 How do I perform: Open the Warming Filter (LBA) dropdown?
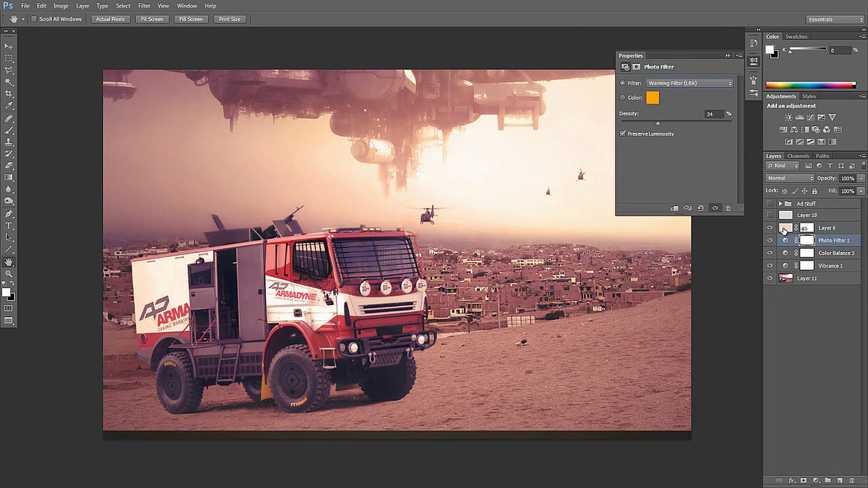click(x=690, y=83)
